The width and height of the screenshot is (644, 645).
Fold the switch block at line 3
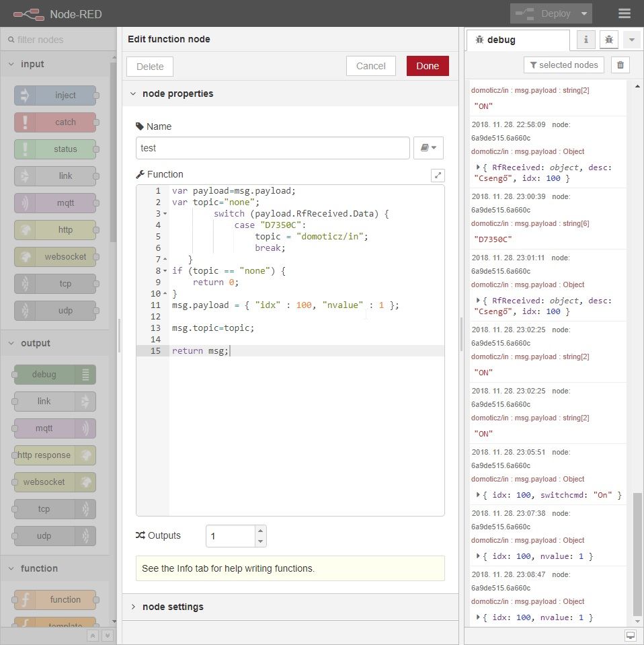165,214
